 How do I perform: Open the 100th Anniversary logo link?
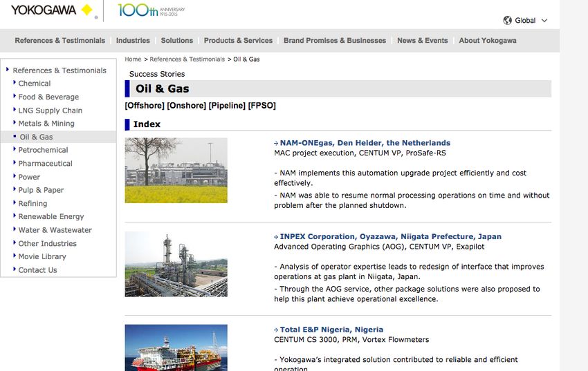click(151, 10)
